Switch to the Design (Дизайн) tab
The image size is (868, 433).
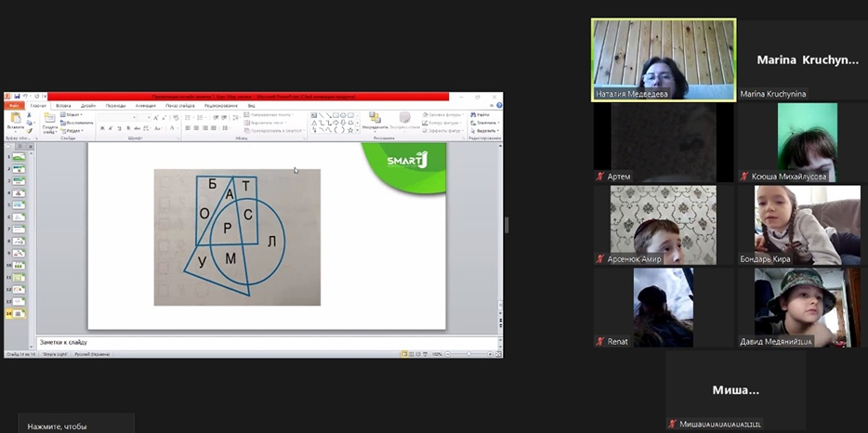point(88,106)
